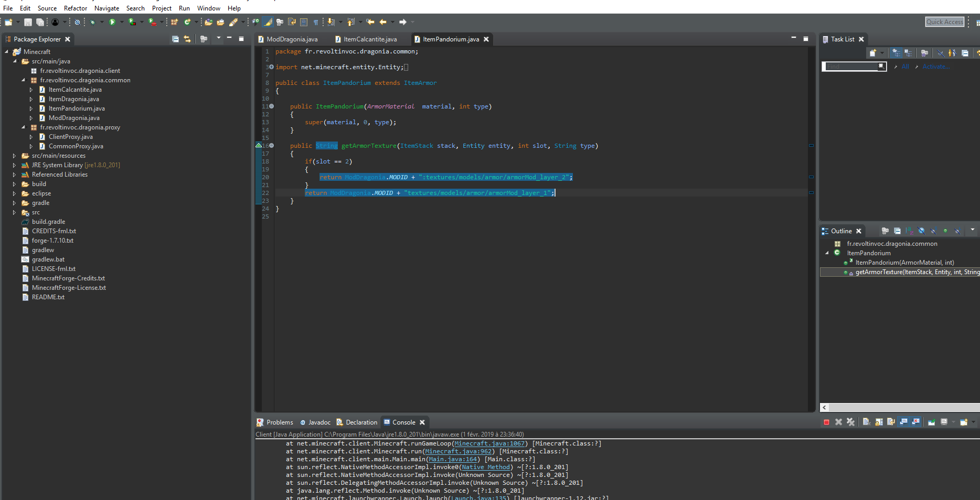Click New Task icon in Task List

[x=872, y=53]
